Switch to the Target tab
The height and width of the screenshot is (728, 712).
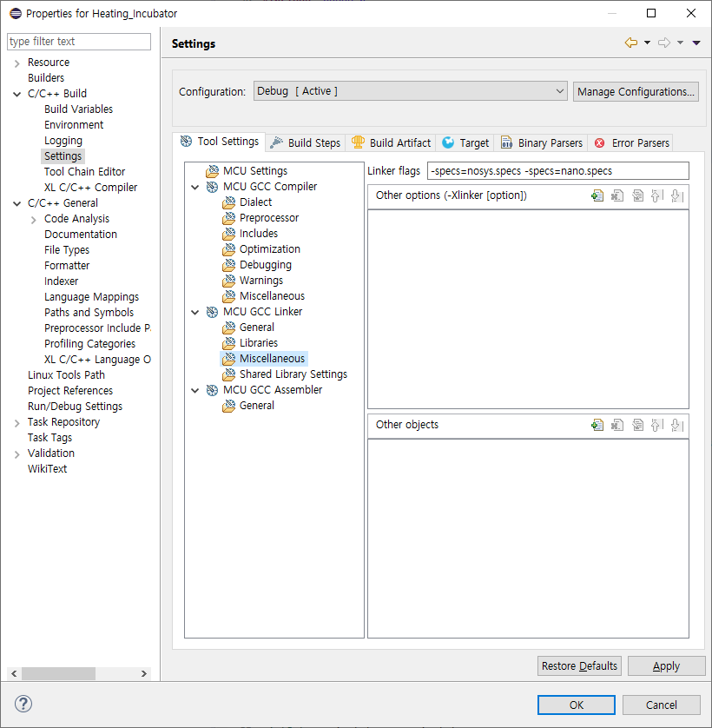click(x=465, y=143)
